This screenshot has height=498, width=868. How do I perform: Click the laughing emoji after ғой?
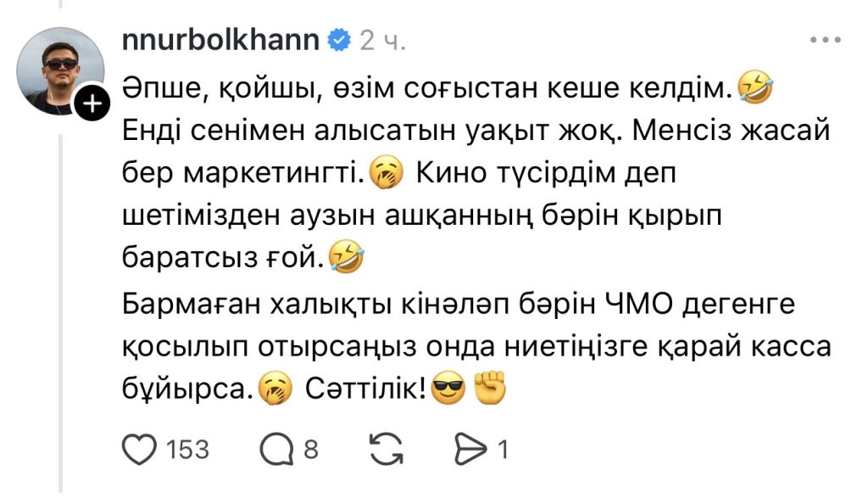click(347, 258)
